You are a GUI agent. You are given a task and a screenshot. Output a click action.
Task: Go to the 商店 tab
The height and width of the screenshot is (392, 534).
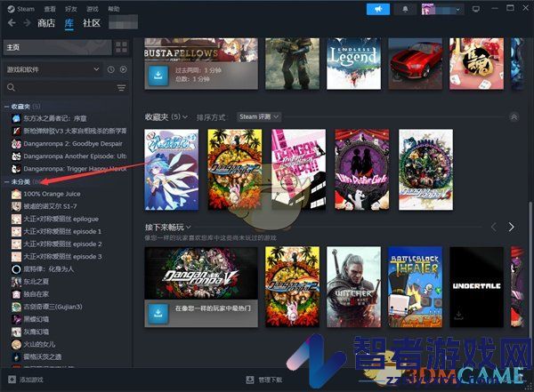46,23
